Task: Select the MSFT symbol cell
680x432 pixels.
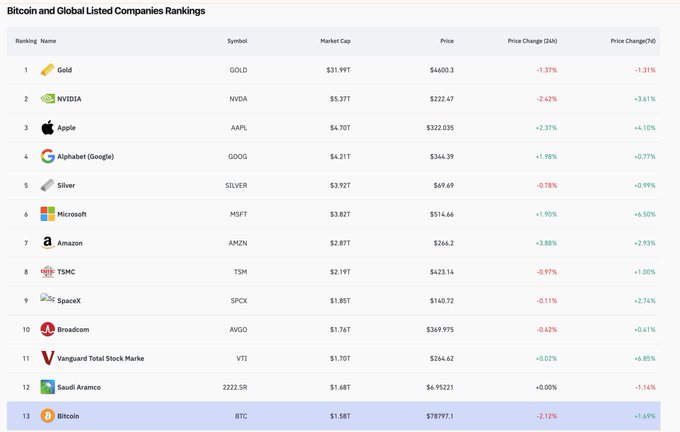Action: click(239, 214)
